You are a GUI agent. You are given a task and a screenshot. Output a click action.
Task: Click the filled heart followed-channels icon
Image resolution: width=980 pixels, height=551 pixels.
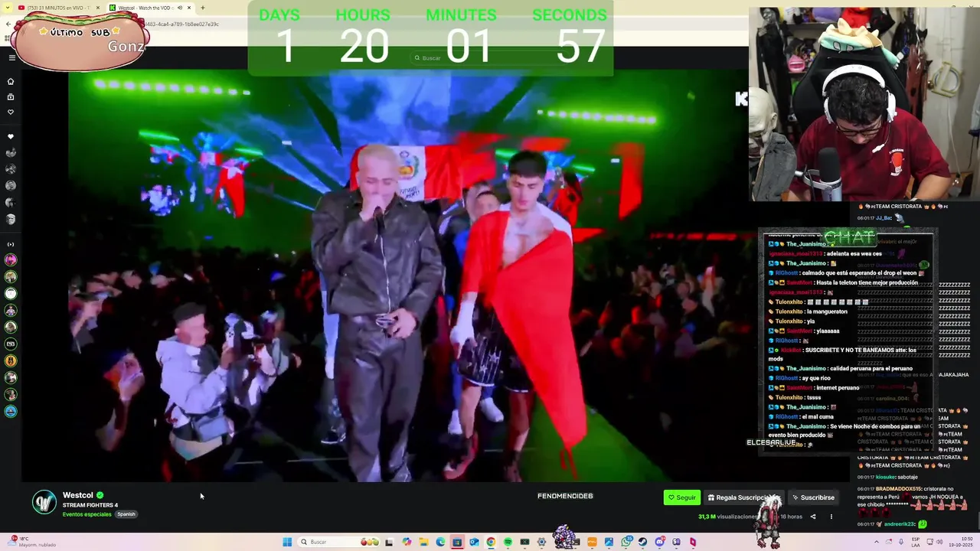[x=11, y=136]
